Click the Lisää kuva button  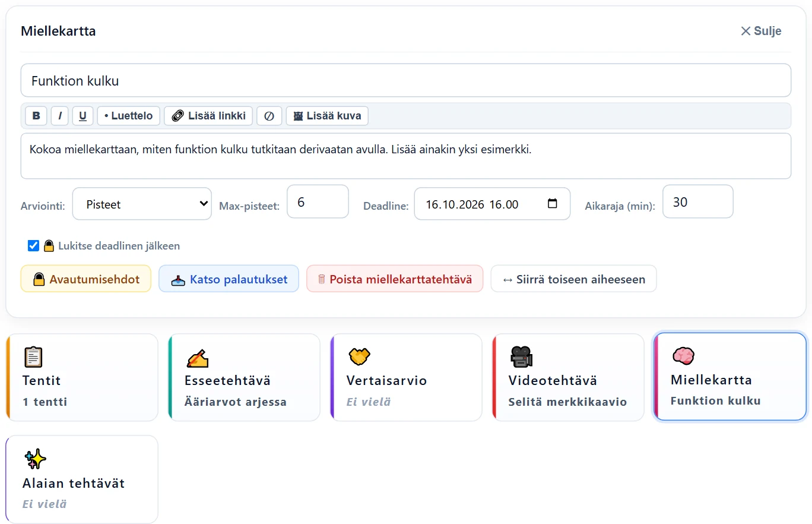pos(327,116)
